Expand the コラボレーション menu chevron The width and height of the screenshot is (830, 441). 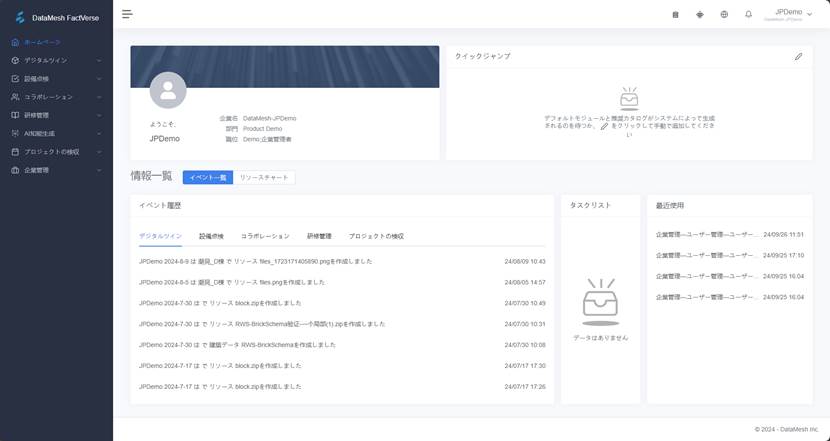(x=99, y=97)
